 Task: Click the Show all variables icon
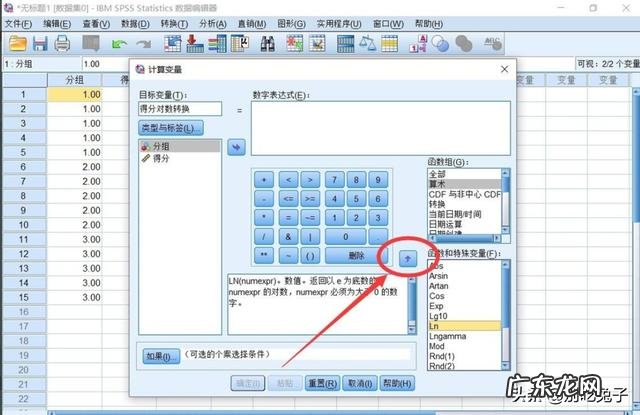tap(464, 44)
